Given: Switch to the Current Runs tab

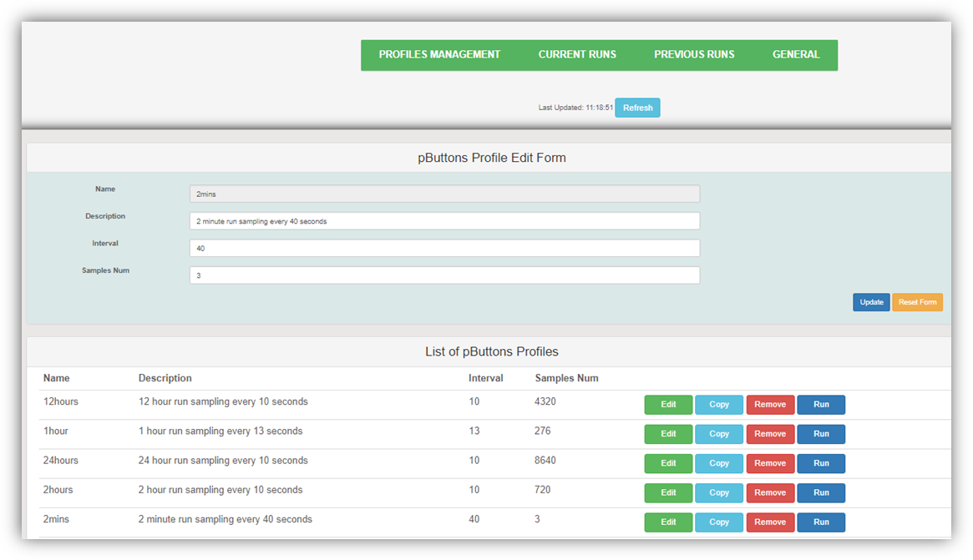Looking at the screenshot, I should pos(577,55).
